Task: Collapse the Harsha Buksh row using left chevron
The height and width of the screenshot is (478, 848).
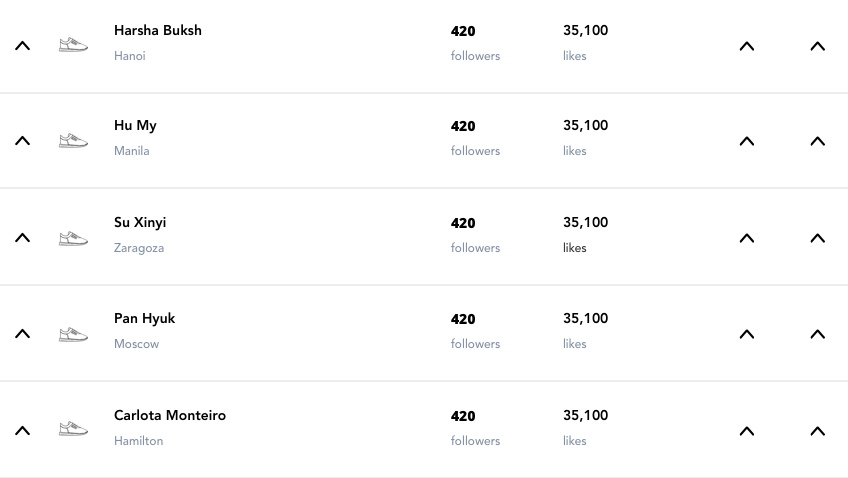Action: [x=22, y=46]
